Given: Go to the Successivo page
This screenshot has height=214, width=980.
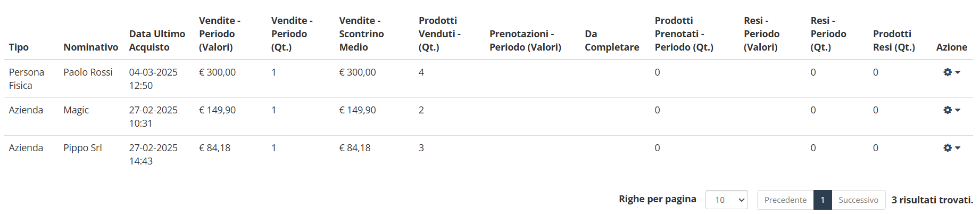Looking at the screenshot, I should [x=858, y=200].
